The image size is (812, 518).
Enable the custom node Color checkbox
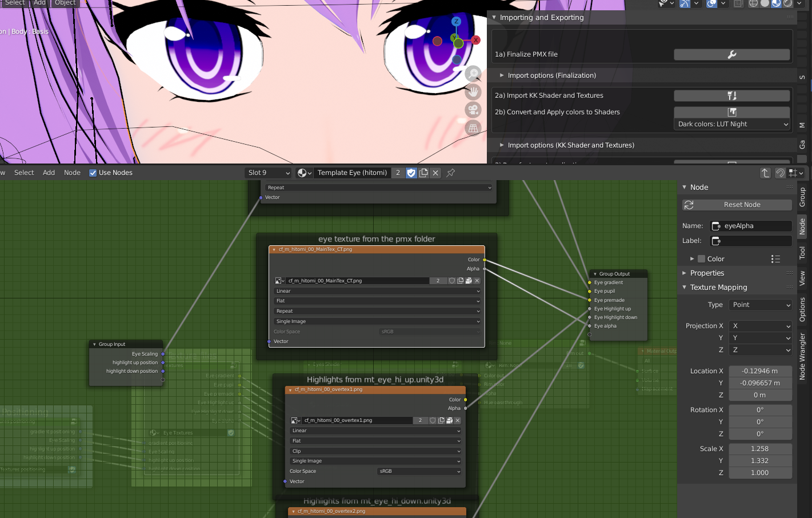[x=702, y=259]
